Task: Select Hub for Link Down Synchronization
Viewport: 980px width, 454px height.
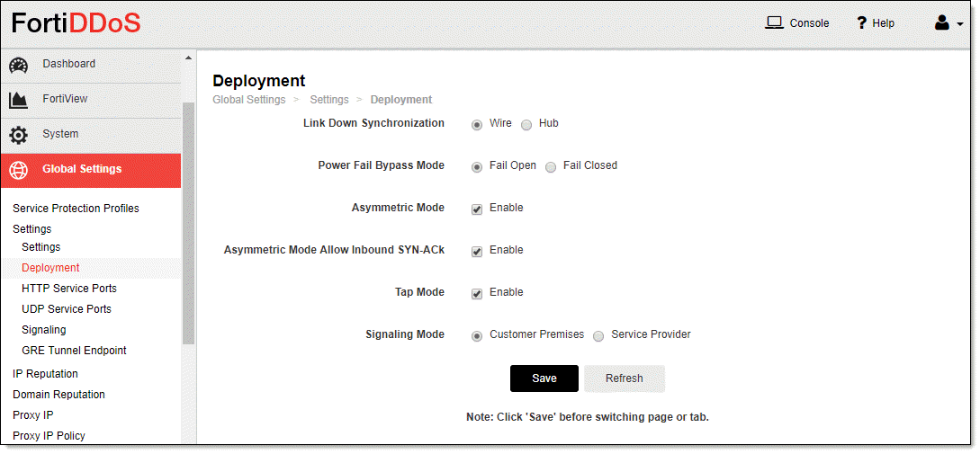Action: 526,124
